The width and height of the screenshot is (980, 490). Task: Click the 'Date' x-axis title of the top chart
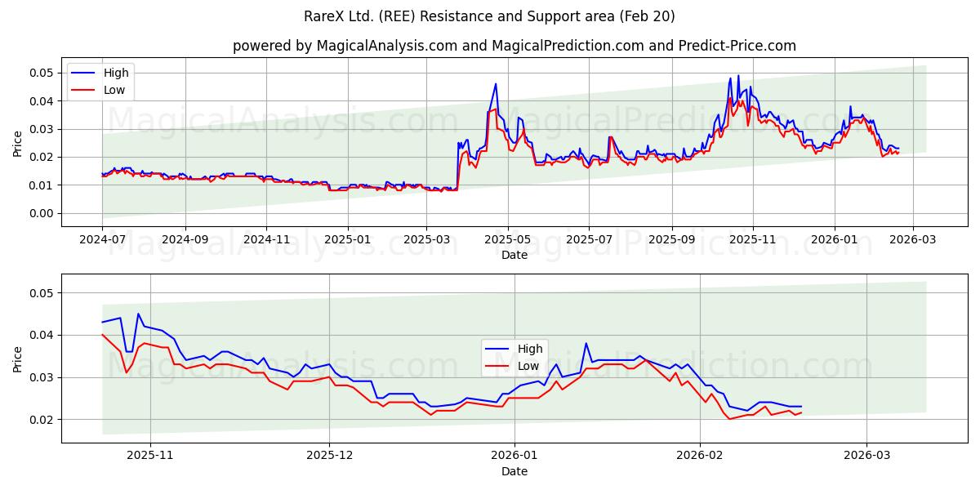coord(514,255)
